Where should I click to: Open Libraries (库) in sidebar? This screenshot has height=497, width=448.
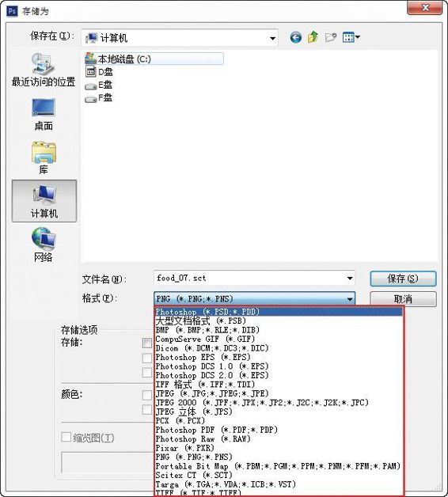44,157
